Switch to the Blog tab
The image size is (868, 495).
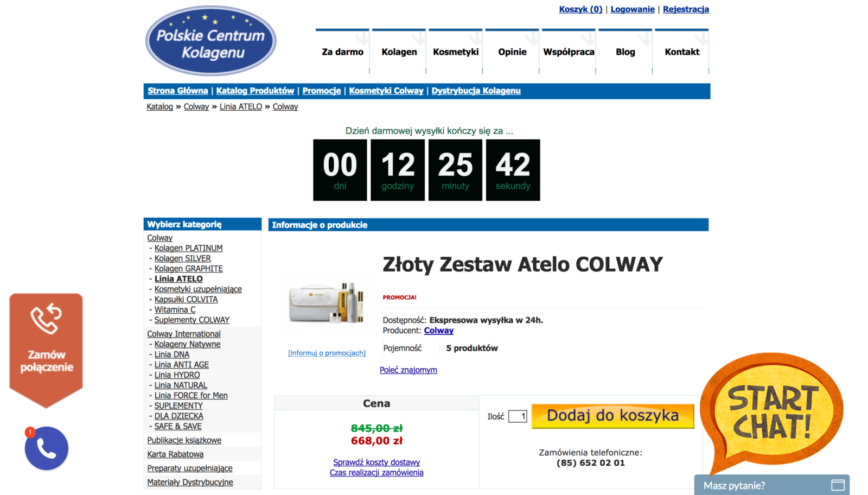click(x=625, y=52)
